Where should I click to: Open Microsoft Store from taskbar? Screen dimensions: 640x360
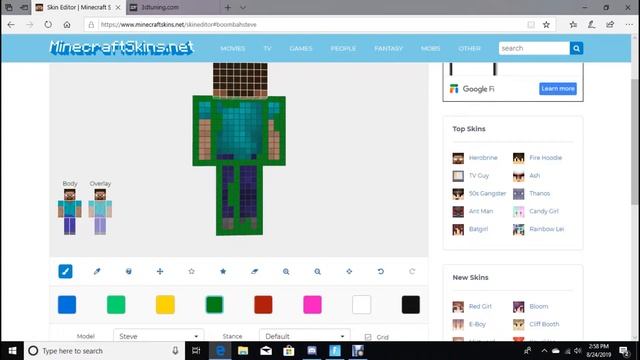point(289,351)
